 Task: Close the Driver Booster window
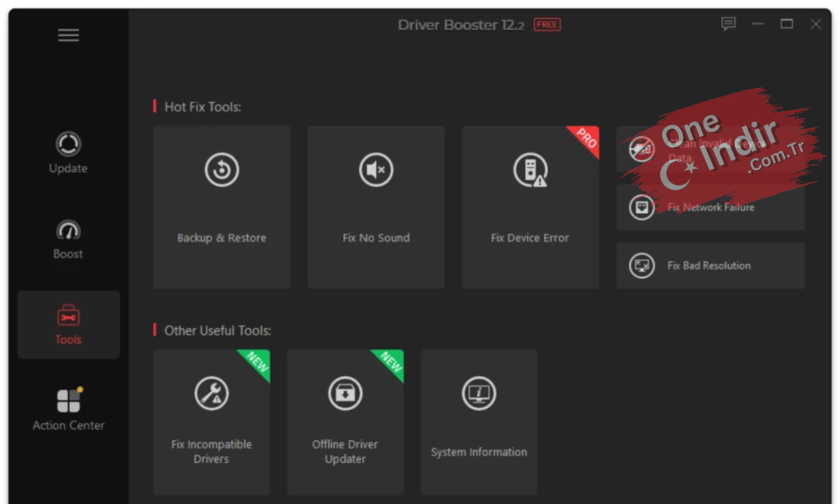pyautogui.click(x=815, y=24)
